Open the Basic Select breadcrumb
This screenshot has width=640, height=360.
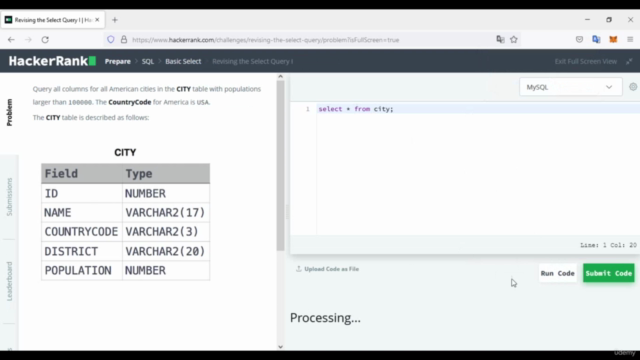pyautogui.click(x=183, y=61)
